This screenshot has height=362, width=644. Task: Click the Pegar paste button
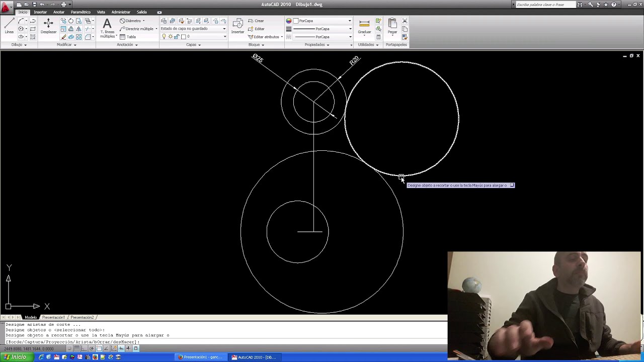point(392,27)
